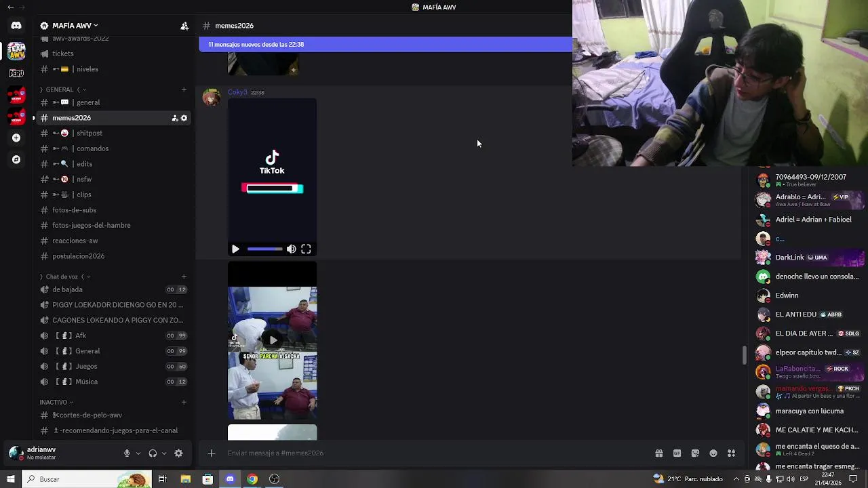Join the Afk voice channel
This screenshot has width=868, height=488.
115,335
